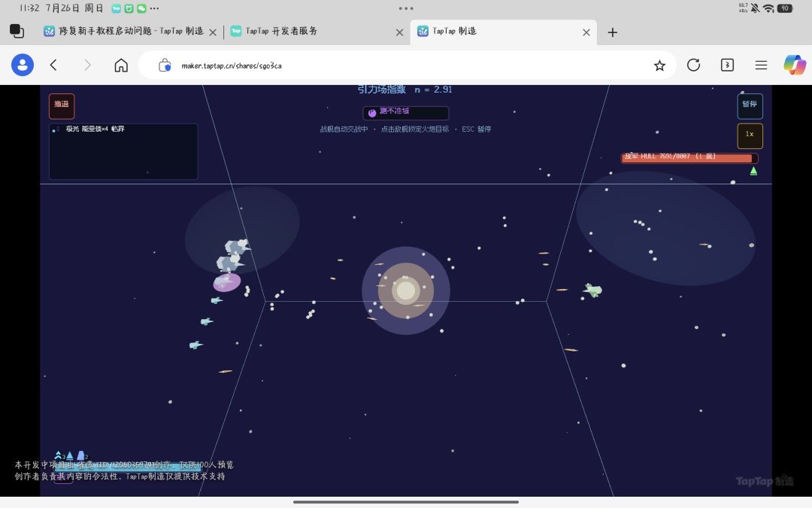
Task: Click the trapezoid ship class icon at bottom left
Action: (80, 455)
